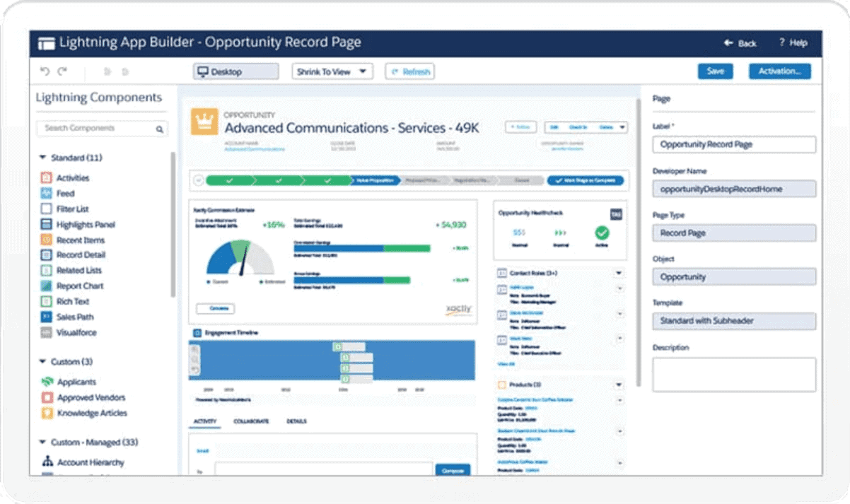This screenshot has height=504, width=850.
Task: Click the Description text area
Action: point(734,375)
